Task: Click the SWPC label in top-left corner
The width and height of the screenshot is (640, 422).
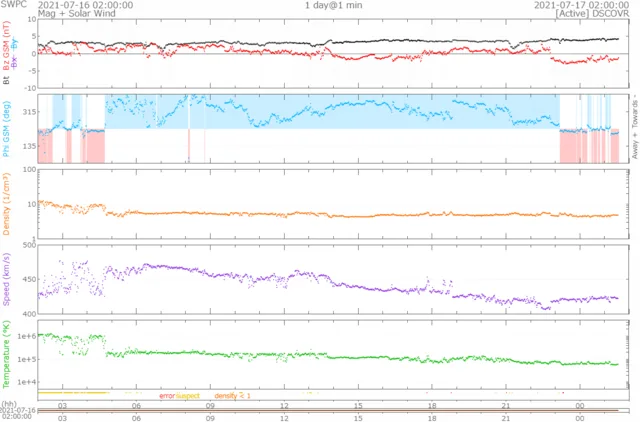Action: click(14, 5)
